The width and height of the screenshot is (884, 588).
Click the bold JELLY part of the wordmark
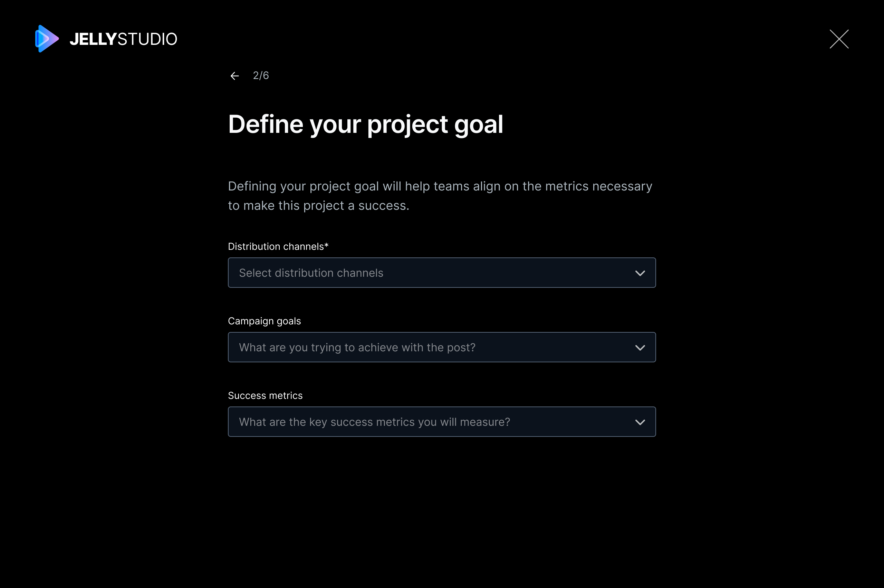pos(94,39)
